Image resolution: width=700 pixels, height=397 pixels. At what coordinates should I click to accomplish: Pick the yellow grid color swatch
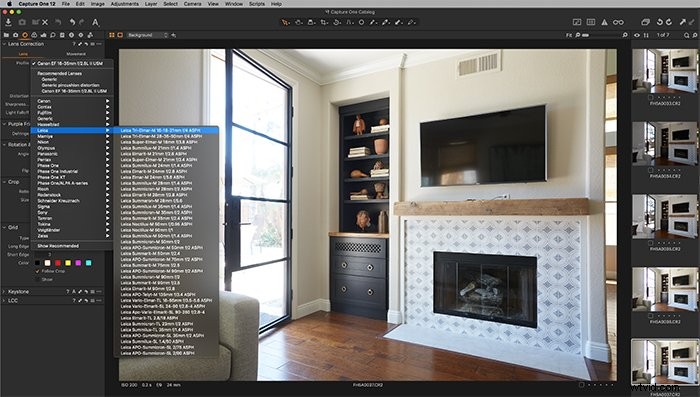pos(68,263)
